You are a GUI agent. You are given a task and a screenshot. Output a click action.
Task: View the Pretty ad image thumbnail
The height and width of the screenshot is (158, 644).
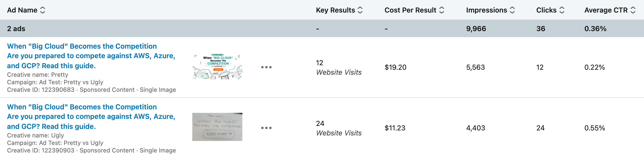pos(217,66)
